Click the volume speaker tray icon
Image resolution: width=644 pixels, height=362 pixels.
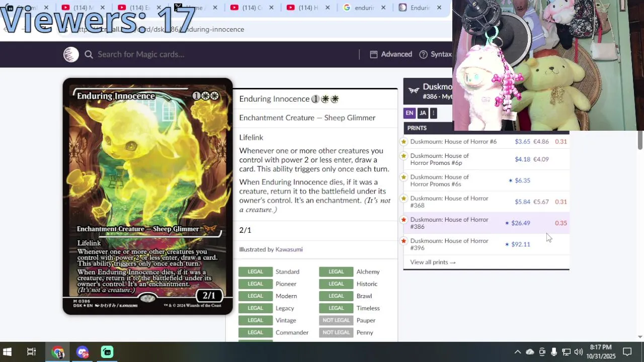[x=578, y=352]
